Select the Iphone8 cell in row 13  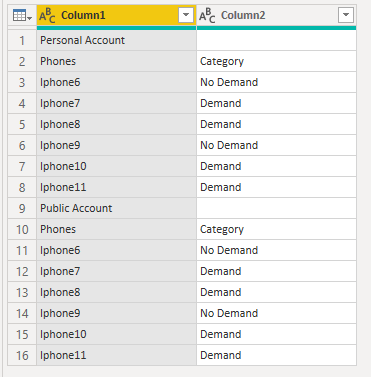point(116,292)
